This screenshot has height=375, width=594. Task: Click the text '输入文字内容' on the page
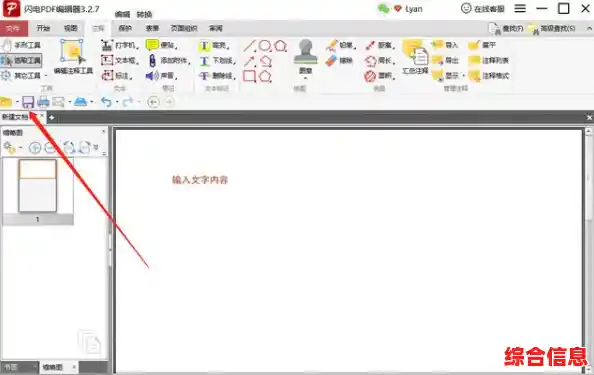200,180
